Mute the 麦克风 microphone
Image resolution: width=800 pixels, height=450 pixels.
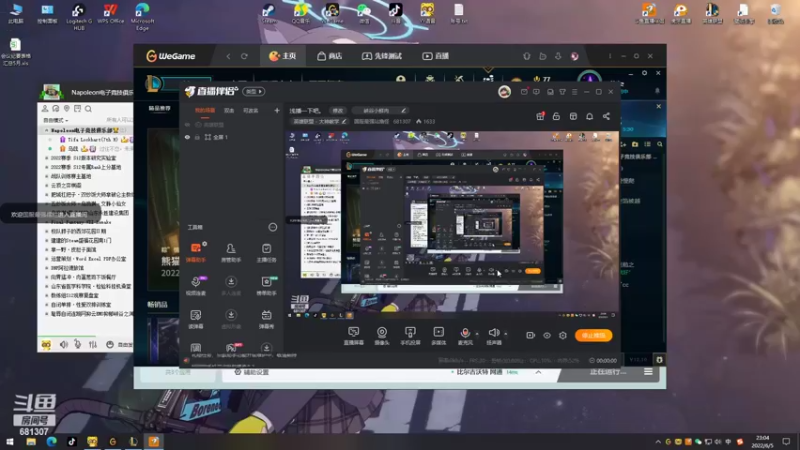(x=465, y=333)
